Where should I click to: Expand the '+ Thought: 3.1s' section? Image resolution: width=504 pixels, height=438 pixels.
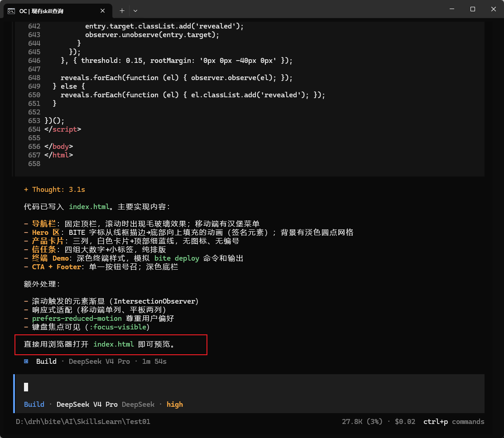tap(54, 190)
